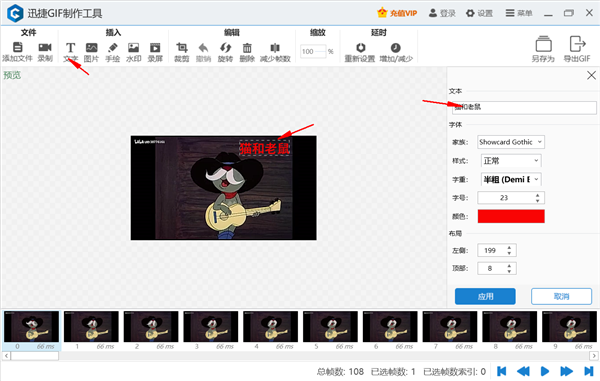
Task: Decrease the 顶部 top offset value
Action: pos(509,271)
